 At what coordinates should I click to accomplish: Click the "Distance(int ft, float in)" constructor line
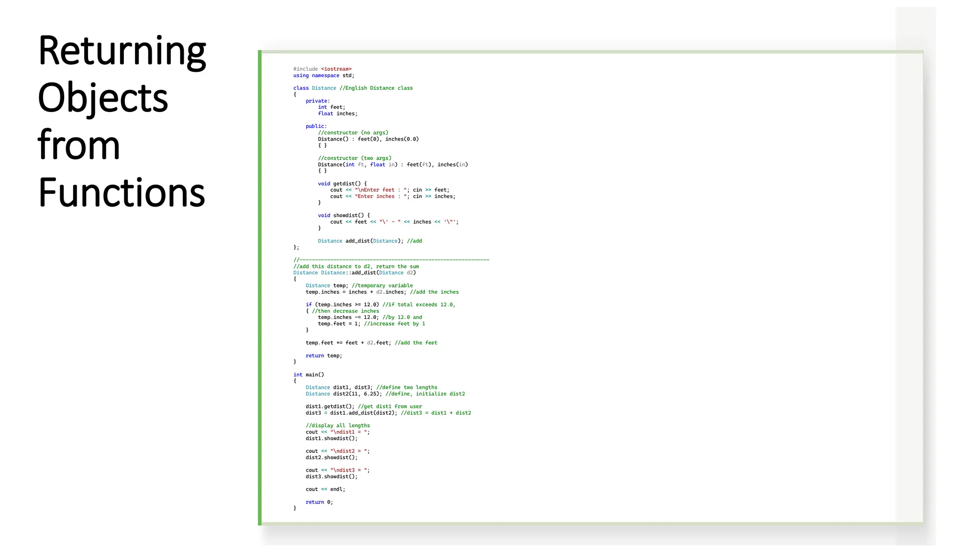[x=393, y=165]
